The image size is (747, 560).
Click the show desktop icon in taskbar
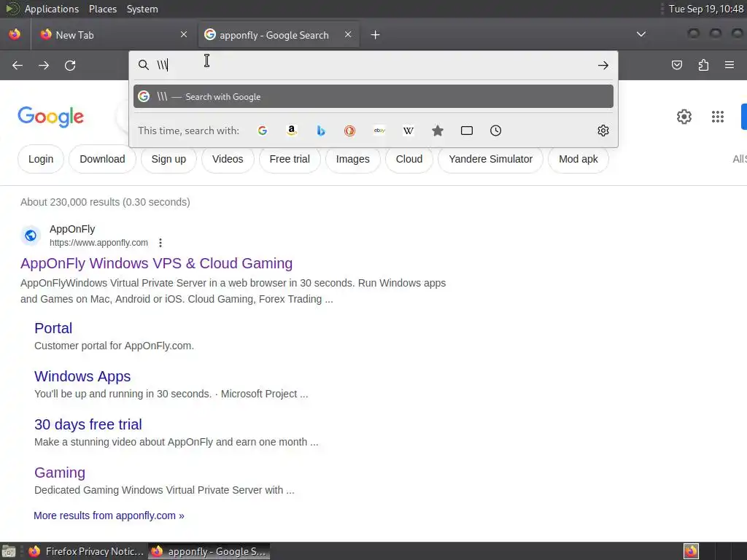coord(9,551)
